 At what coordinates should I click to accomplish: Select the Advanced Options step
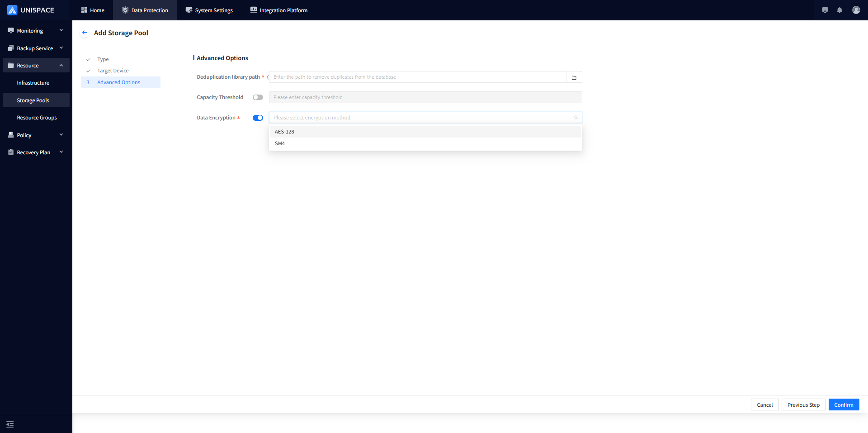(121, 82)
